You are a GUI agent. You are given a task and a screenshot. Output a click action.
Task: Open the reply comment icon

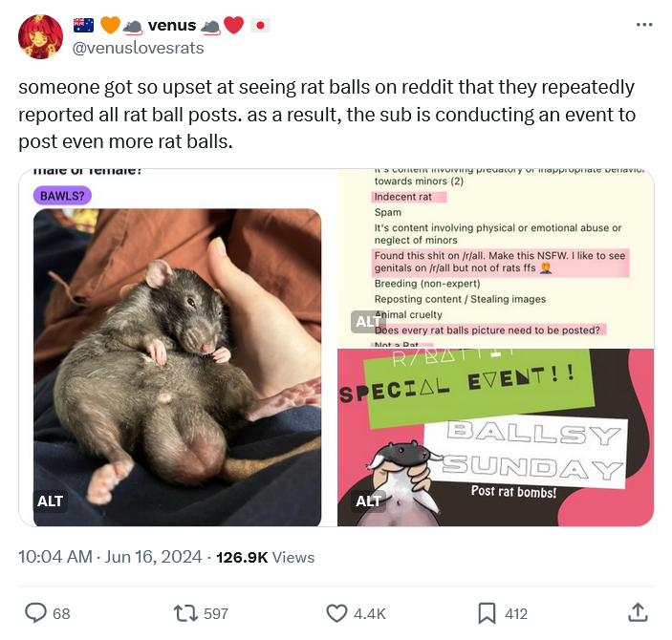(x=36, y=613)
